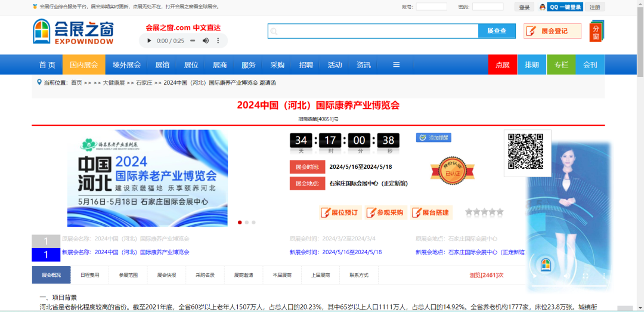Play the audio clip in header
This screenshot has width=644, height=312.
[x=148, y=41]
